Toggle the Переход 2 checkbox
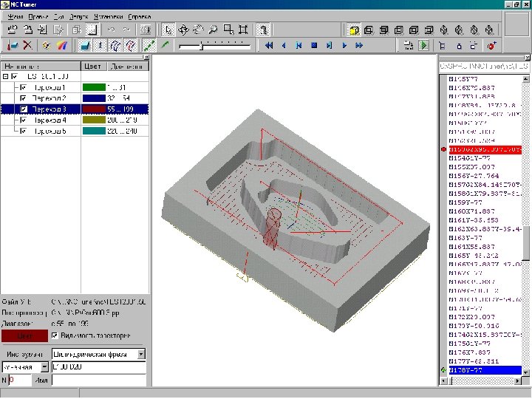The image size is (532, 399). pyautogui.click(x=23, y=98)
